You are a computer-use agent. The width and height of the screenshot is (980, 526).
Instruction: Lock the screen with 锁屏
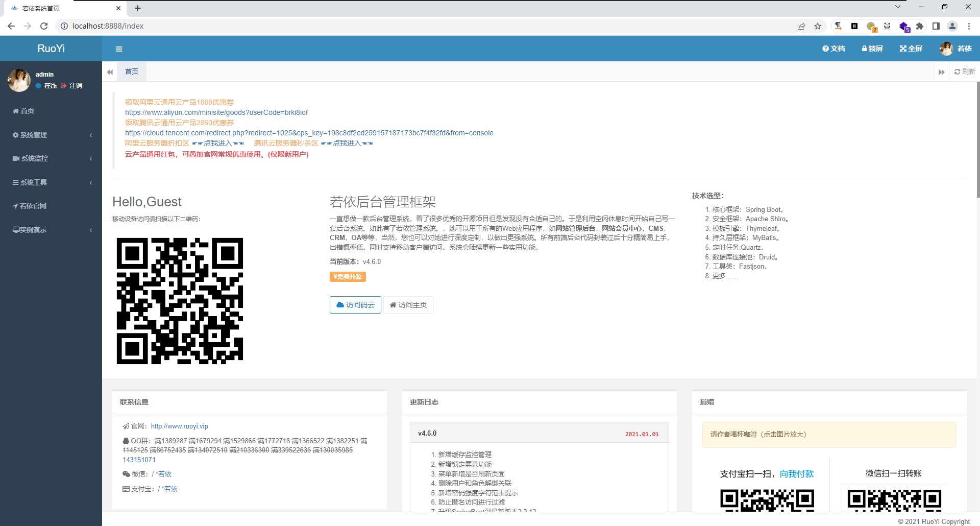point(872,49)
